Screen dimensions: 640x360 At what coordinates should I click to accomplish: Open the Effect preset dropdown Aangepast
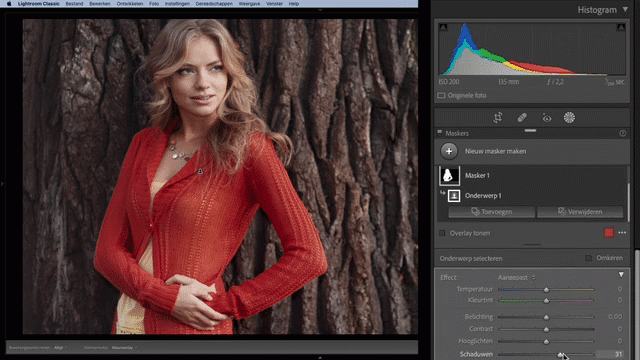pos(516,278)
